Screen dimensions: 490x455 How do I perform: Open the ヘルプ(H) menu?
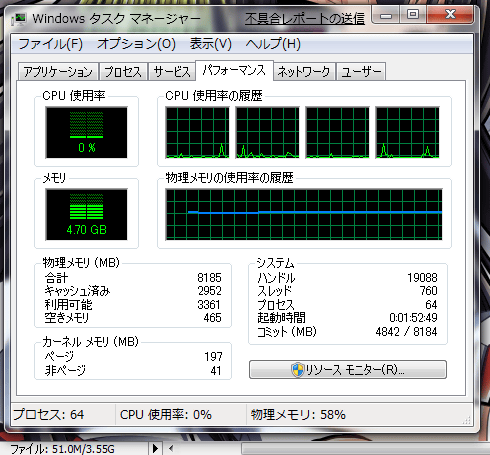273,44
